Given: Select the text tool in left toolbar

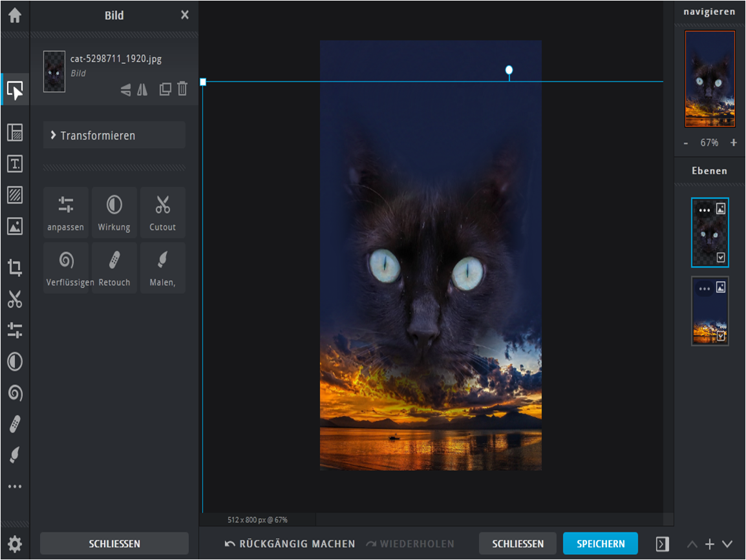Looking at the screenshot, I should [15, 164].
